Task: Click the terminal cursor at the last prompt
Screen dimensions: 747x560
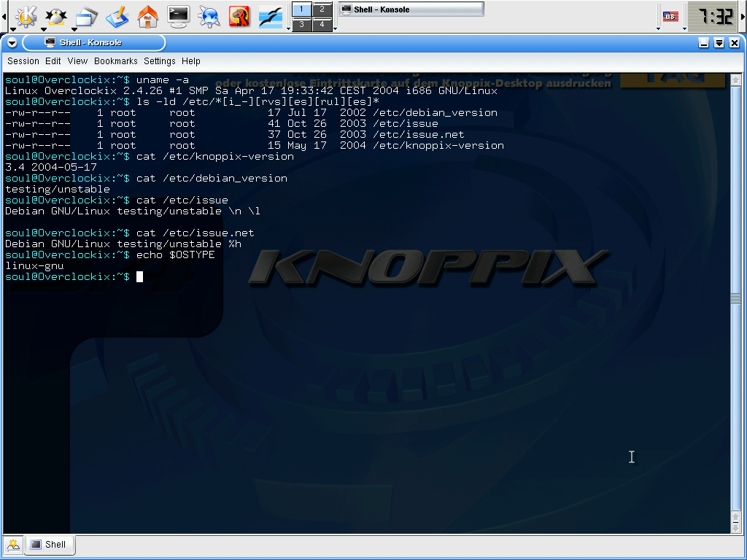Action: click(x=139, y=276)
